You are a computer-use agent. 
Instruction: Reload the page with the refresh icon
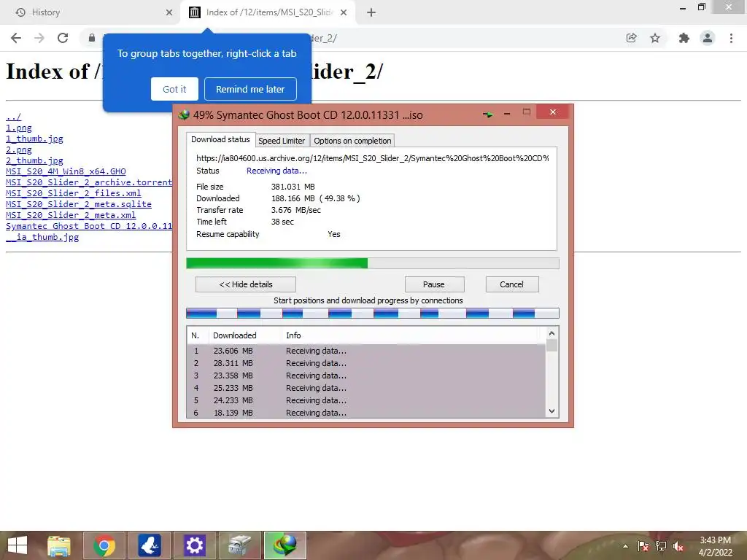(x=63, y=38)
